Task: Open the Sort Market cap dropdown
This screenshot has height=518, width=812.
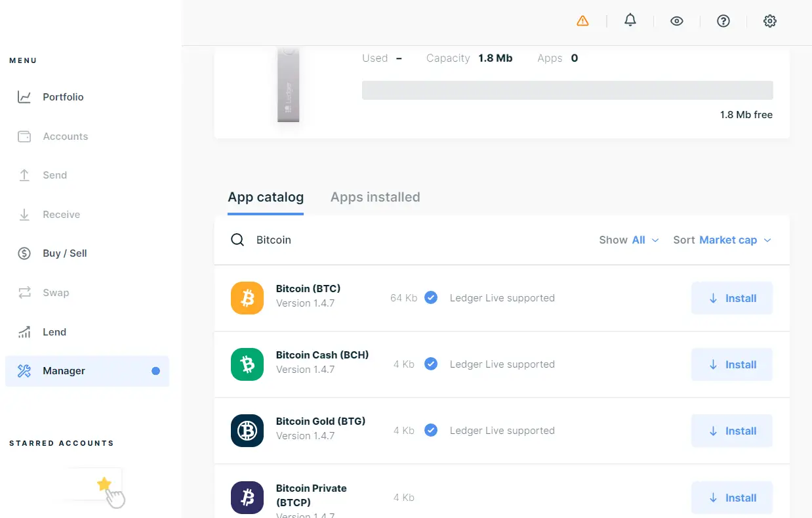Action: pos(722,240)
